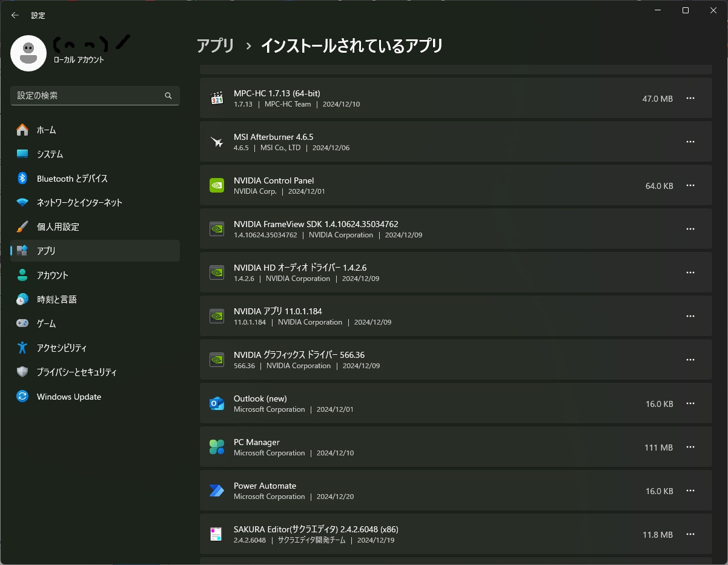
Task: Click the SAKURA Editor(サクラエディタ) 2.4.2.6048 (x86) title
Action: [x=316, y=529]
